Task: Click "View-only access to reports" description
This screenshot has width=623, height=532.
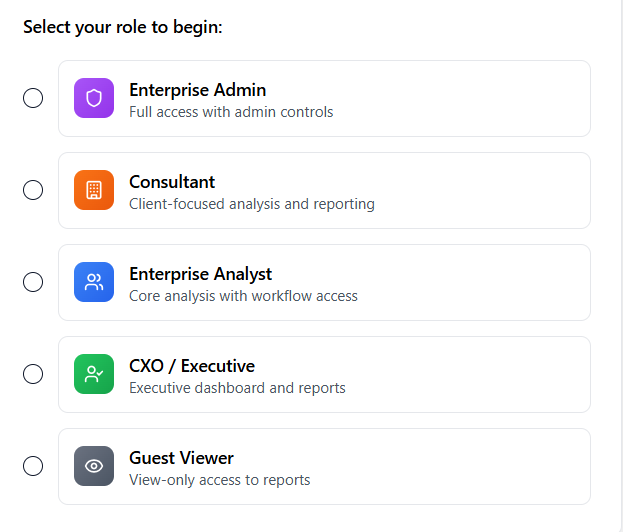Action: (x=219, y=480)
